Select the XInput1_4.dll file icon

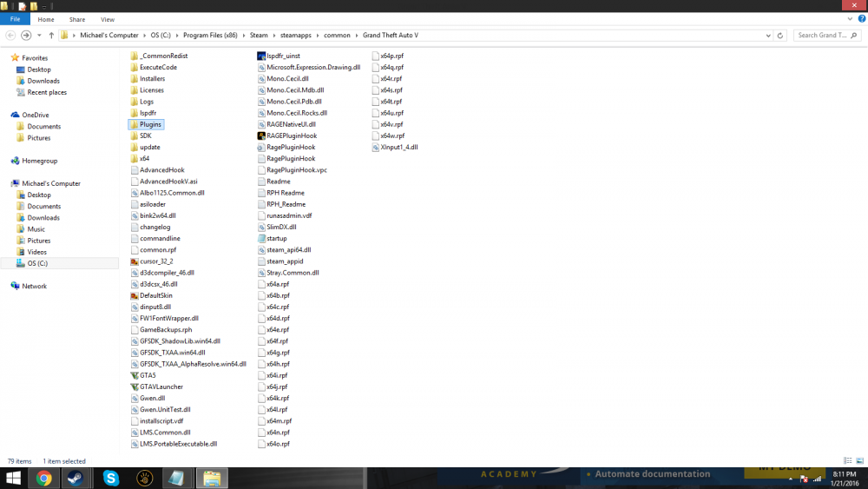pyautogui.click(x=375, y=148)
